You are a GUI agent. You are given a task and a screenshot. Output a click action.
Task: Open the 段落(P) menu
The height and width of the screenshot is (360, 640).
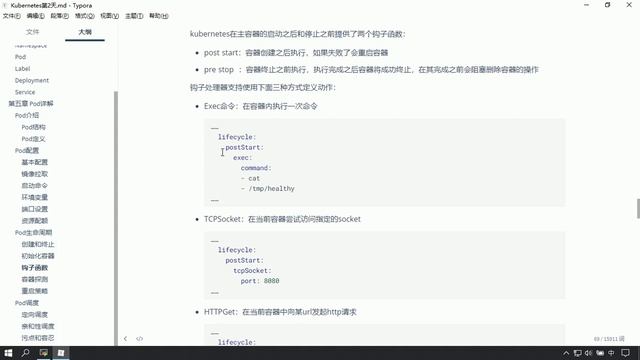(60, 16)
